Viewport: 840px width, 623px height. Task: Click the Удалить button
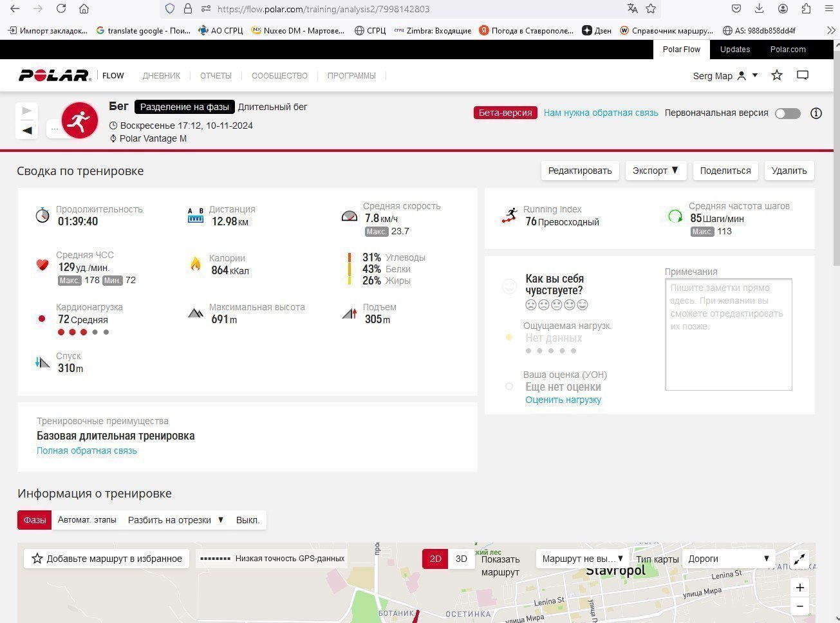tap(789, 171)
